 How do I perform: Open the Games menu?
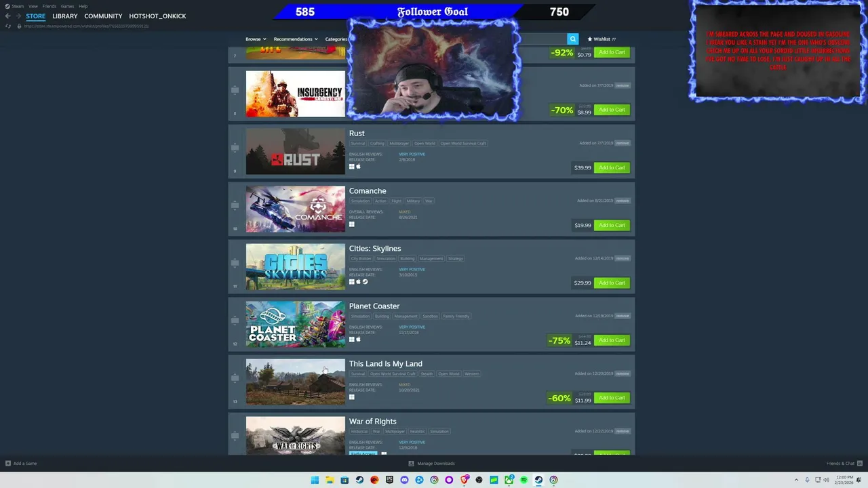(x=67, y=6)
